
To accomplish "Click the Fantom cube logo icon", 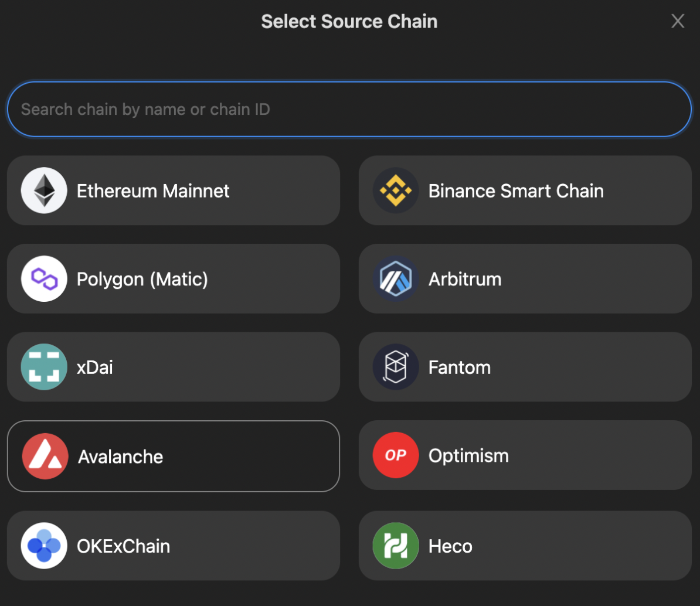I will 396,367.
